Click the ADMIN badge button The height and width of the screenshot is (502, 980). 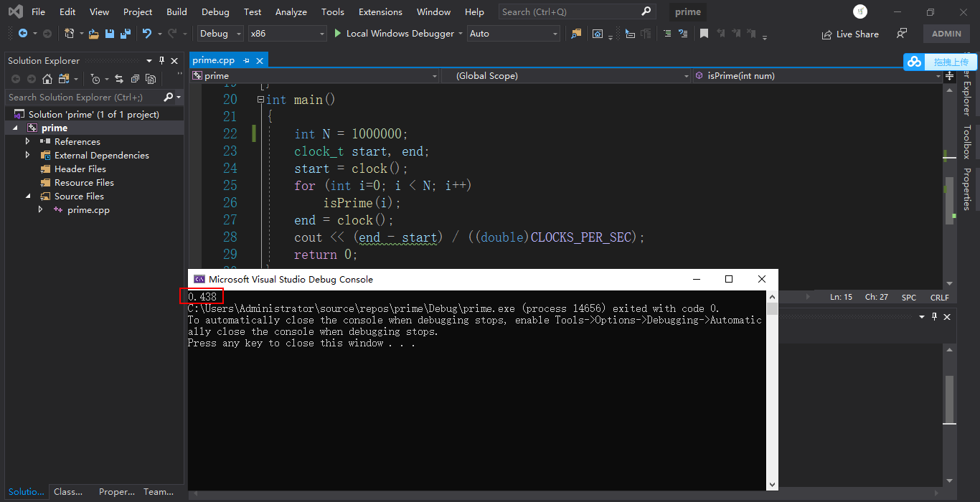click(x=947, y=34)
